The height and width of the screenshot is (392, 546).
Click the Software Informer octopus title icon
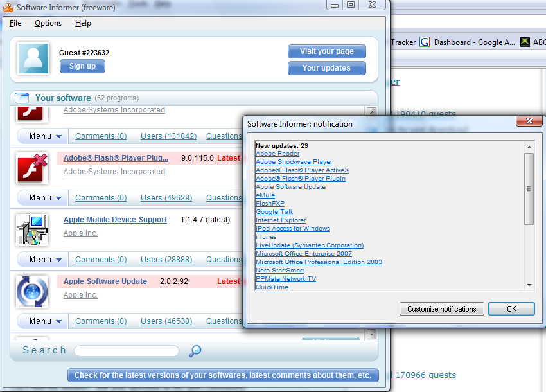pos(8,7)
